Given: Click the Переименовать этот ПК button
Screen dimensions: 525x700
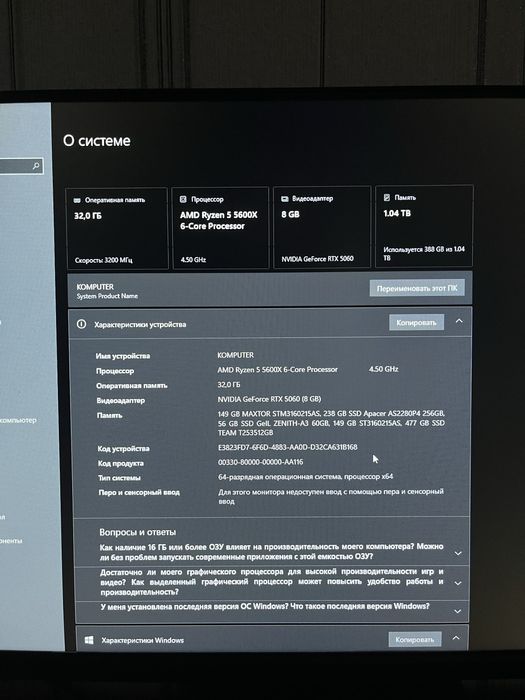Looking at the screenshot, I should [417, 288].
